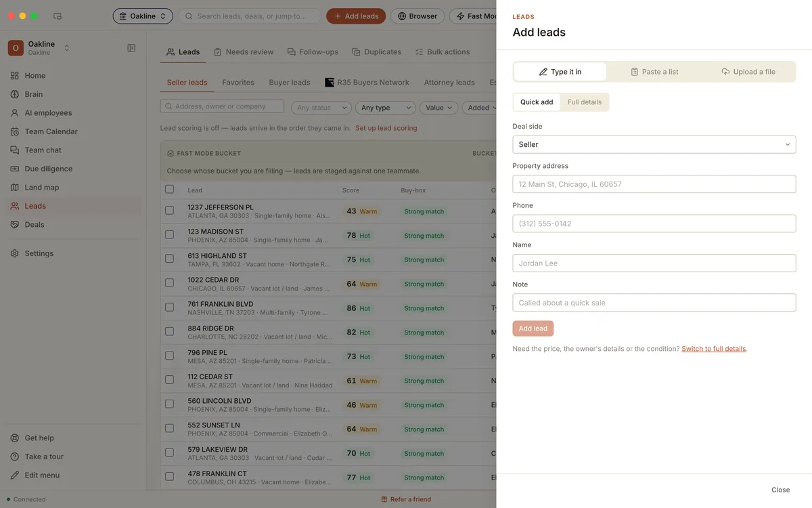Switch to the Bulk actions tab
Image resolution: width=812 pixels, height=508 pixels.
443,52
